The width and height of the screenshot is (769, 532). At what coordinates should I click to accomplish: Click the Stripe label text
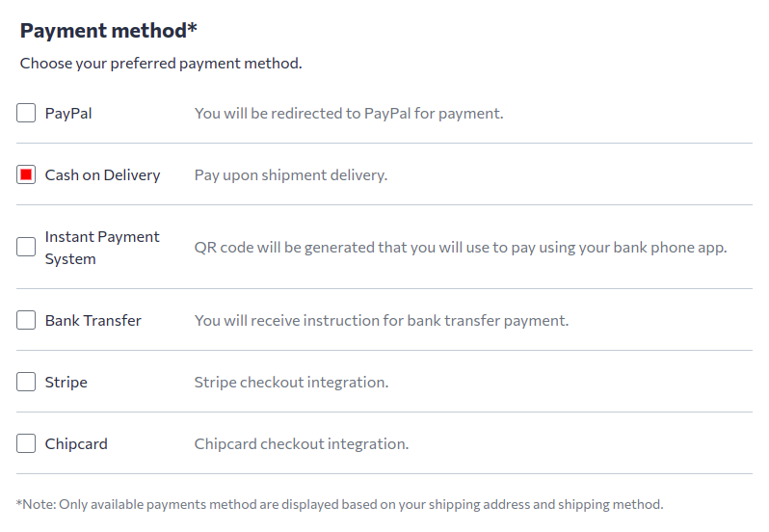(x=66, y=383)
